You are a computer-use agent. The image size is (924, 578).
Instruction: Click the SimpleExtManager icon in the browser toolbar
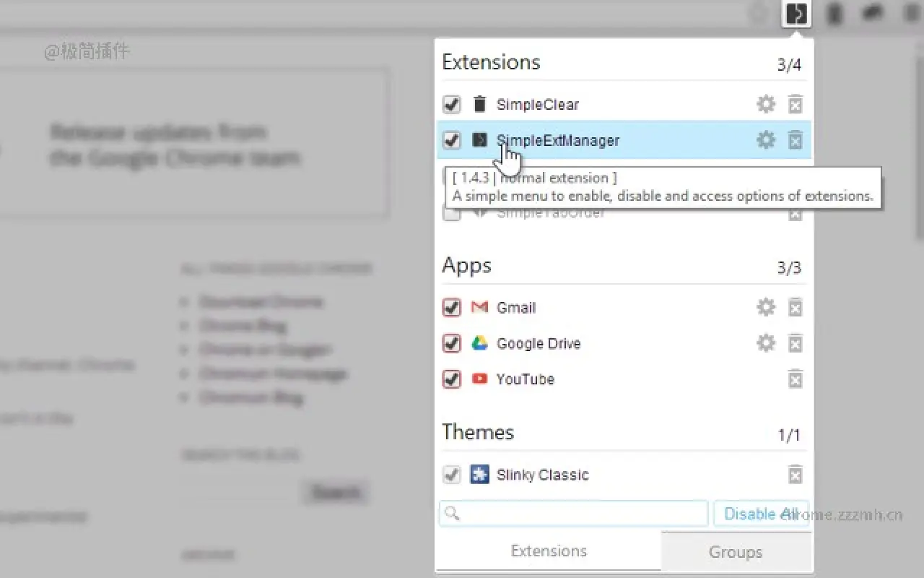tap(796, 13)
